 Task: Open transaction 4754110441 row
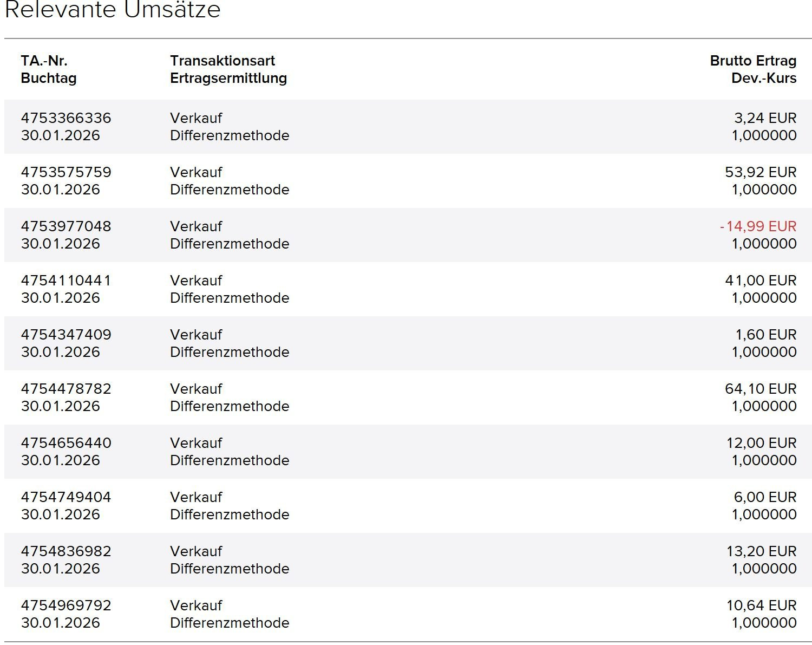(x=66, y=281)
